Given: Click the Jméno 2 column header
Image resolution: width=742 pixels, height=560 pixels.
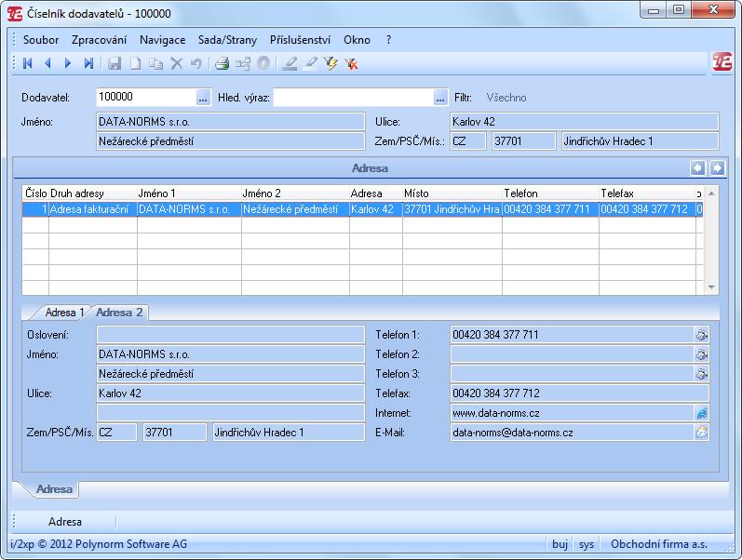Looking at the screenshot, I should coord(295,193).
